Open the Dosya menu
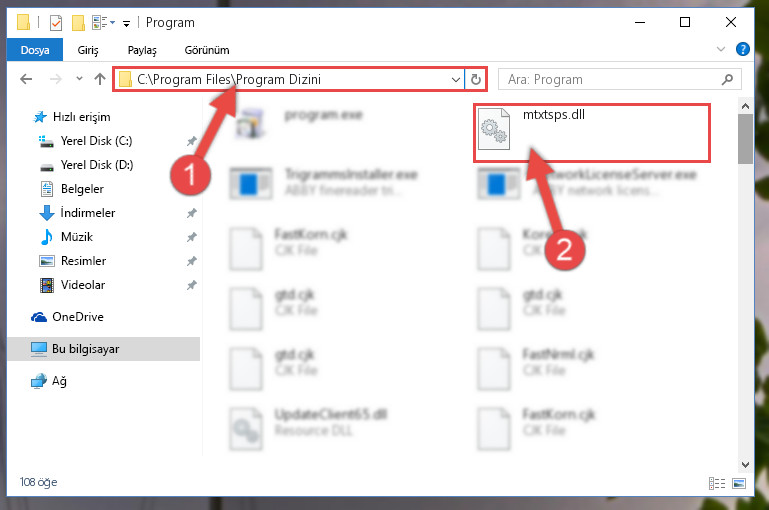The image size is (769, 510). pyautogui.click(x=35, y=50)
